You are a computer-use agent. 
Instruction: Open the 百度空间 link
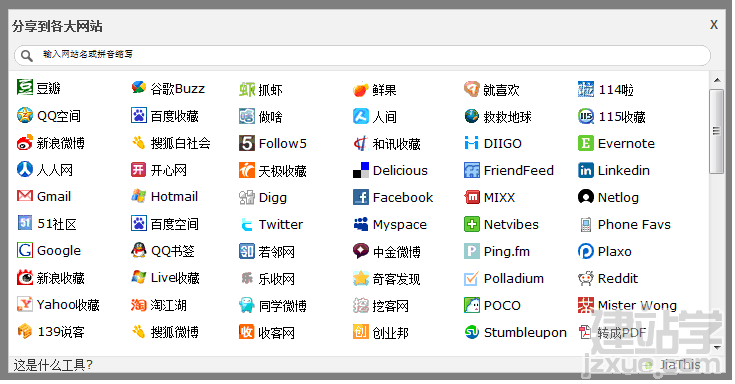[174, 224]
